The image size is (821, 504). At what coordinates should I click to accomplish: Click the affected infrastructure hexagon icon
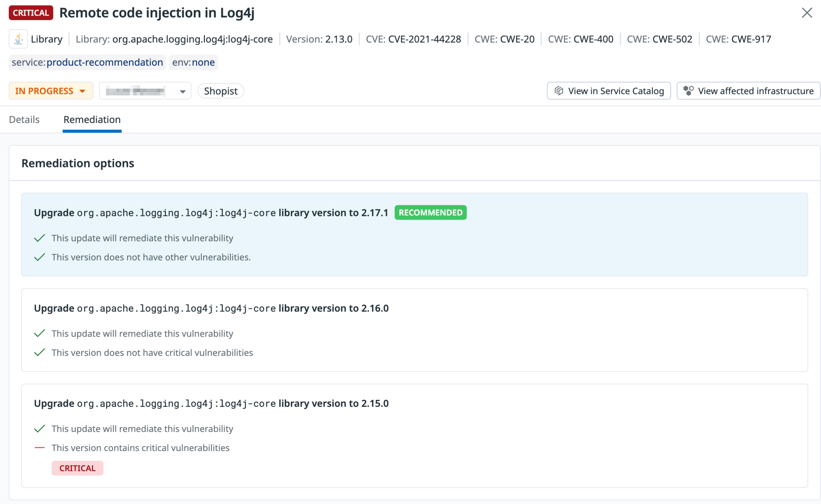[688, 91]
